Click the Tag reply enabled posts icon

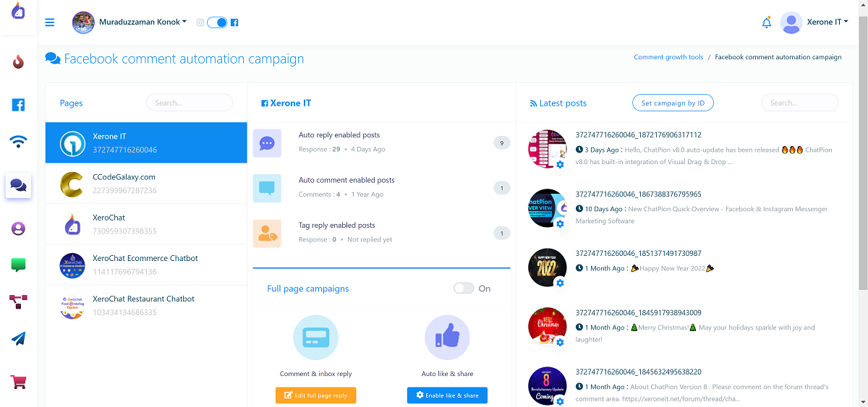267,234
